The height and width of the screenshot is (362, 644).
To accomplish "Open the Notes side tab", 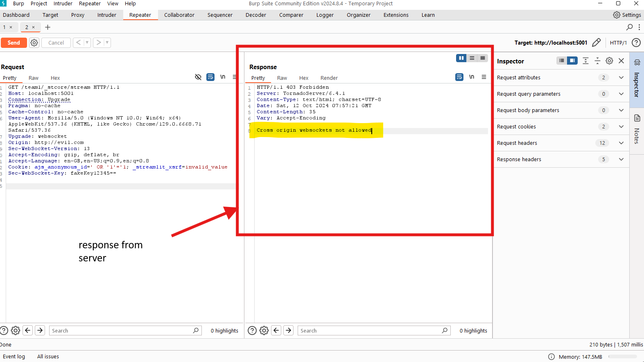I will pyautogui.click(x=637, y=130).
